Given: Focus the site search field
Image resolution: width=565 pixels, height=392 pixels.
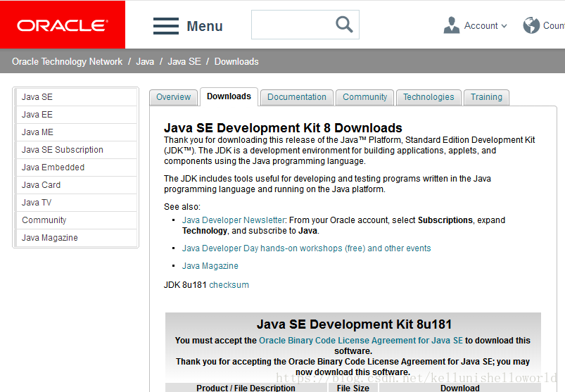Looking at the screenshot, I should click(x=305, y=25).
